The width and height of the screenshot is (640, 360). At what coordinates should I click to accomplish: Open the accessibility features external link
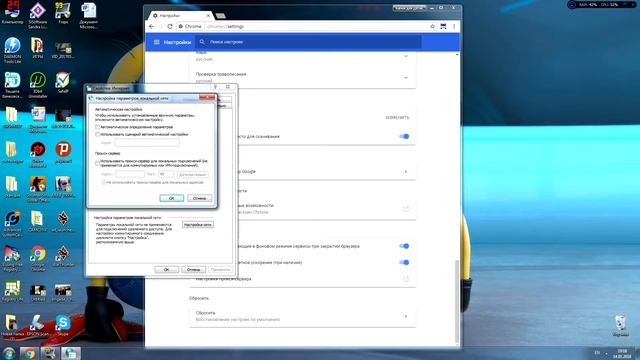click(406, 209)
